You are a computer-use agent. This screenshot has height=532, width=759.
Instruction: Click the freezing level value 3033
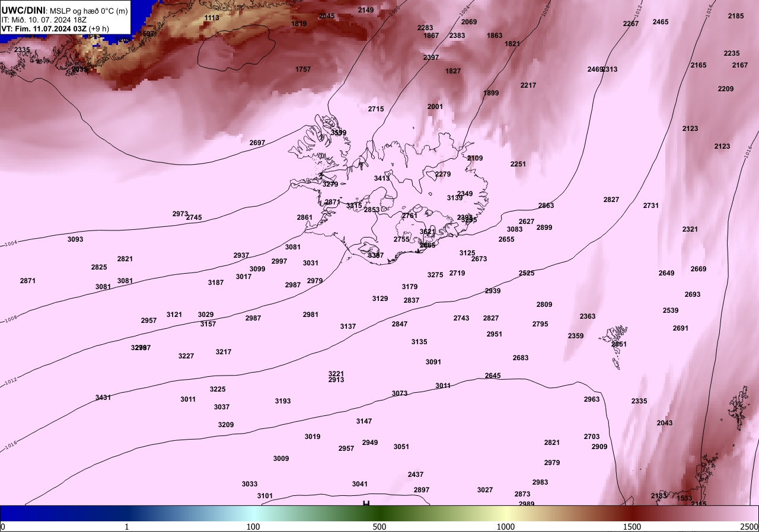tap(250, 484)
